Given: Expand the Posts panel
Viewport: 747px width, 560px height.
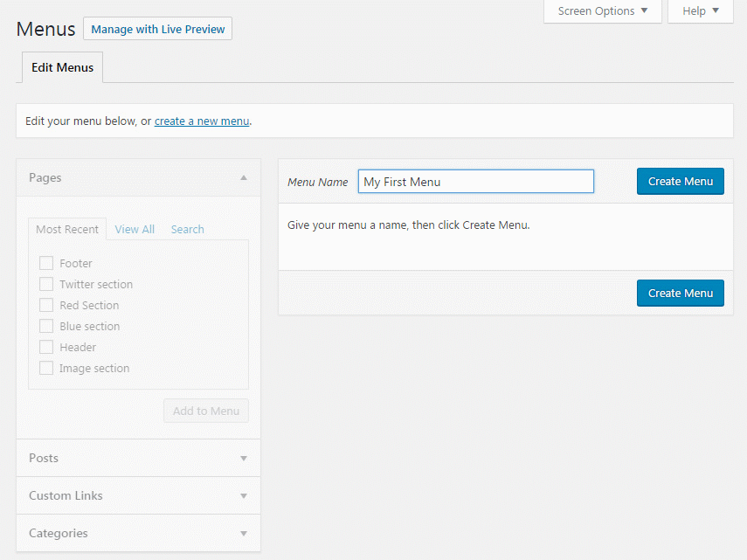Looking at the screenshot, I should click(x=244, y=458).
